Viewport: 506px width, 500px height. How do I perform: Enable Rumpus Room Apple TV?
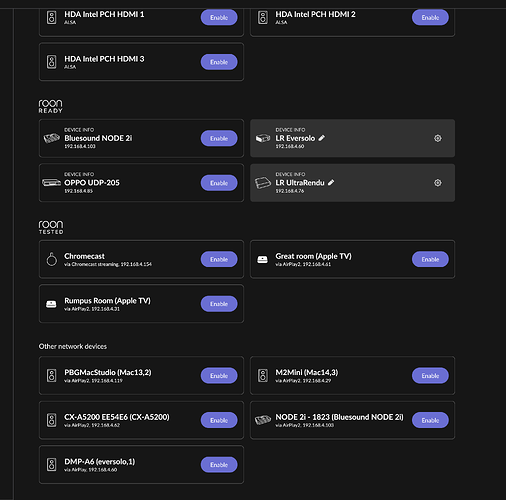[x=219, y=304]
